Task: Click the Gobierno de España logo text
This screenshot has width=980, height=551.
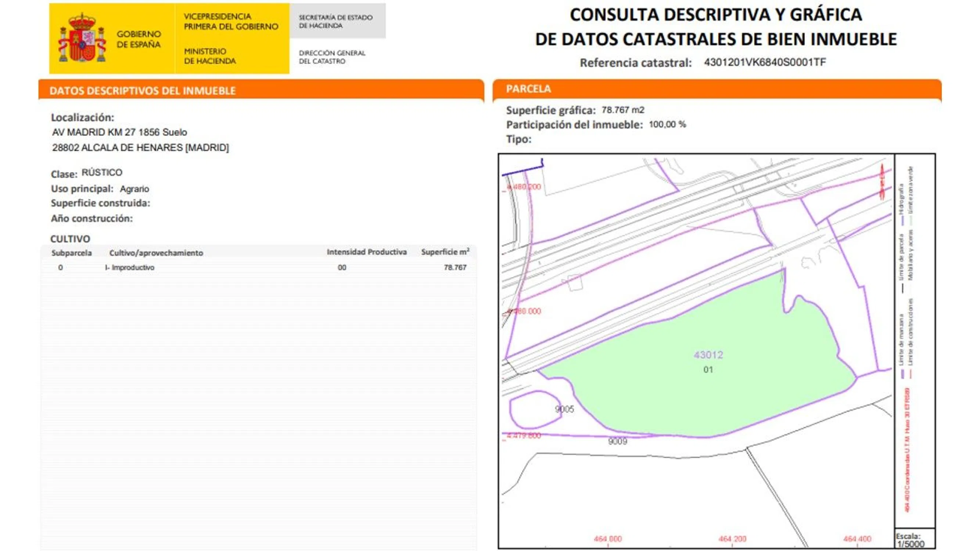Action: (139, 39)
